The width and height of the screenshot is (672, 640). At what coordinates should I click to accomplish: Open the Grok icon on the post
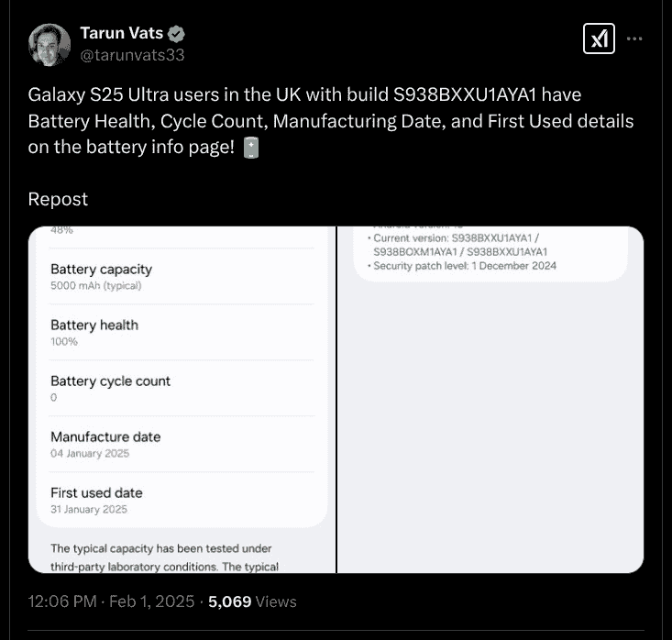coord(599,39)
